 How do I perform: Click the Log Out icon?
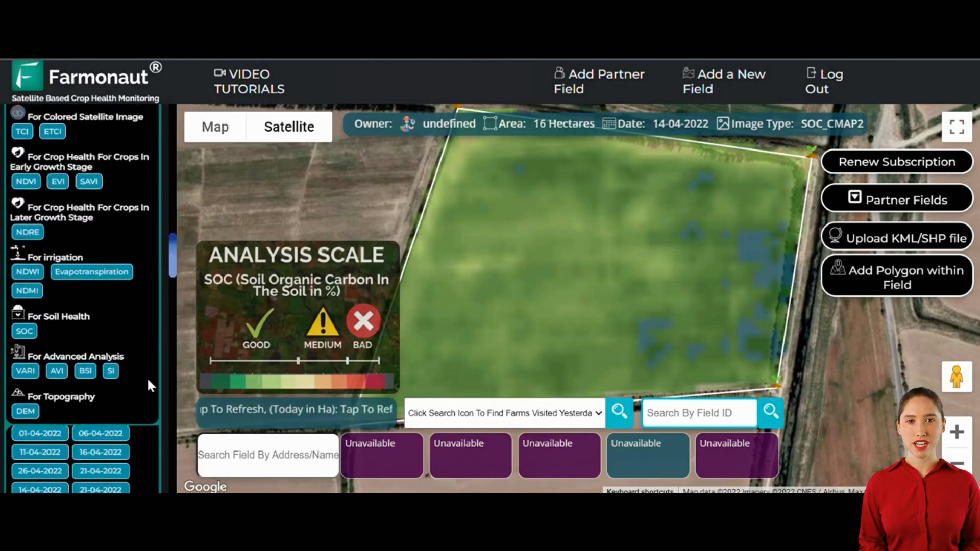point(811,73)
